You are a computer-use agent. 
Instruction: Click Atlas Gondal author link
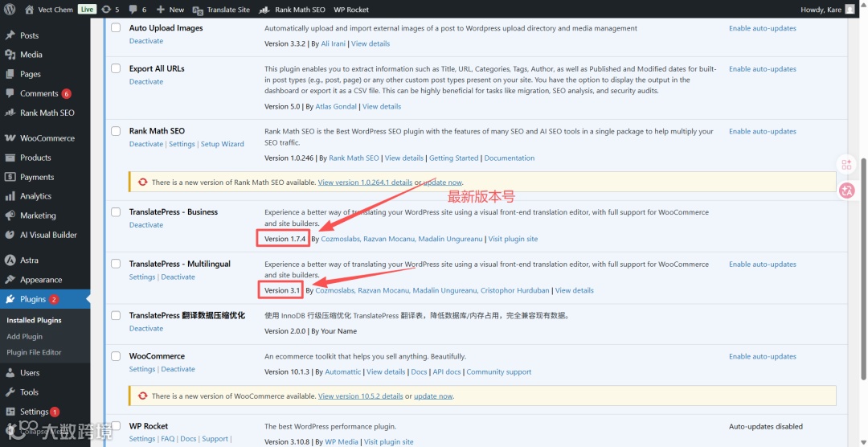coord(336,106)
